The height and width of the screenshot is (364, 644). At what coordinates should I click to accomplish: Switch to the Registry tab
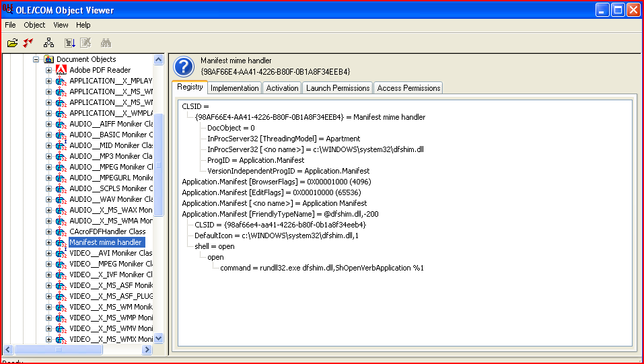190,87
